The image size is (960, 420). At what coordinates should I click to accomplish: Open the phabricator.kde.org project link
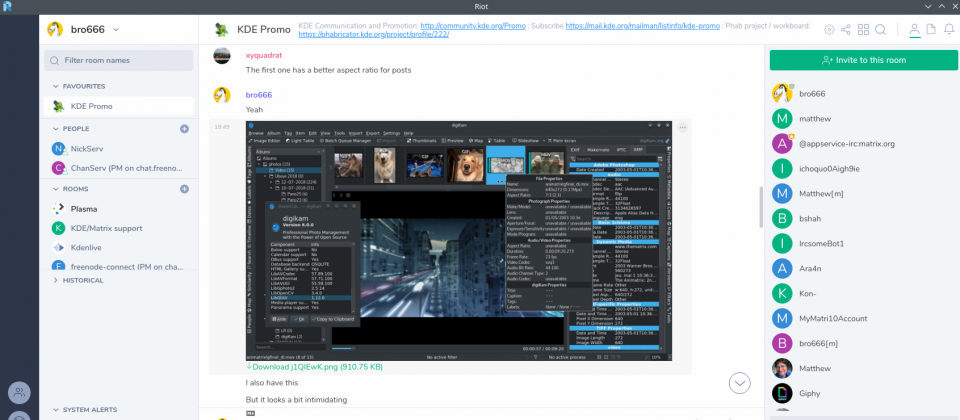(373, 35)
